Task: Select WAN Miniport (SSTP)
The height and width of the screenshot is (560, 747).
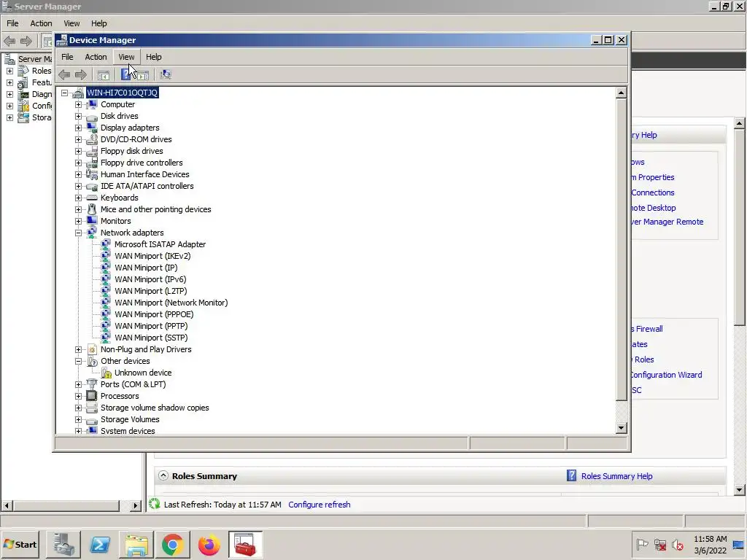Action: (151, 338)
